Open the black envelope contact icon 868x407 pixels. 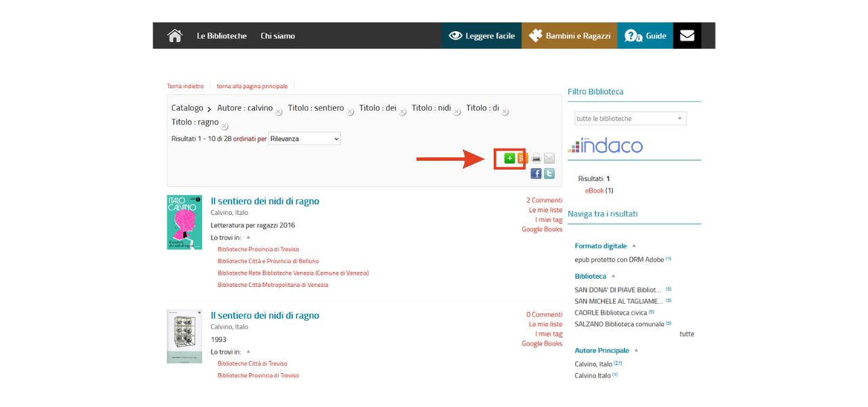[687, 36]
